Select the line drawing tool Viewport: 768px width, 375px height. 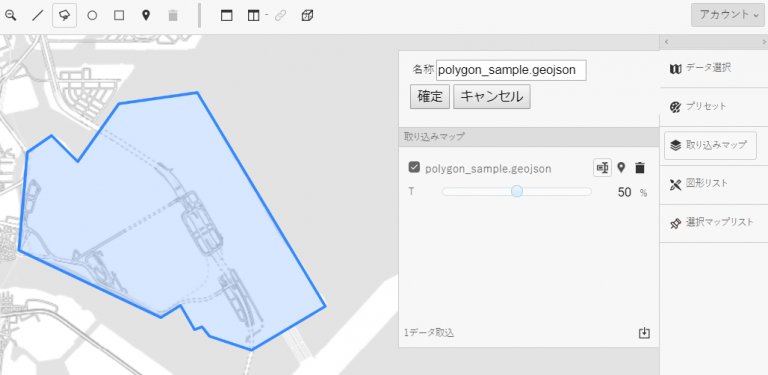point(38,16)
